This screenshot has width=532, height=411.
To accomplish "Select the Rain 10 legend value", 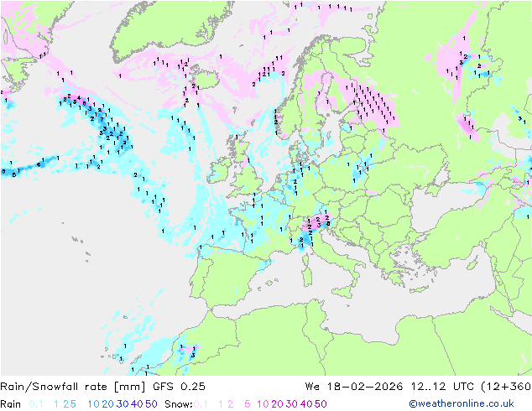I will (93, 404).
